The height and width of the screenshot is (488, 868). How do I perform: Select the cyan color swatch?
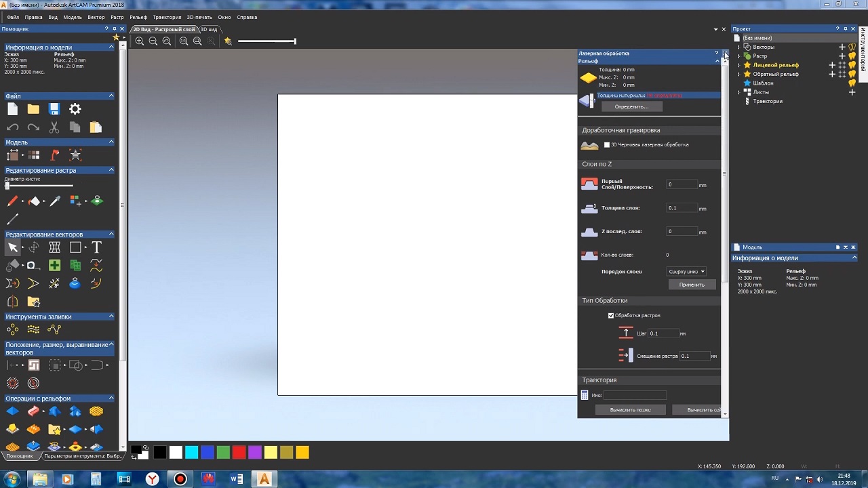[191, 453]
